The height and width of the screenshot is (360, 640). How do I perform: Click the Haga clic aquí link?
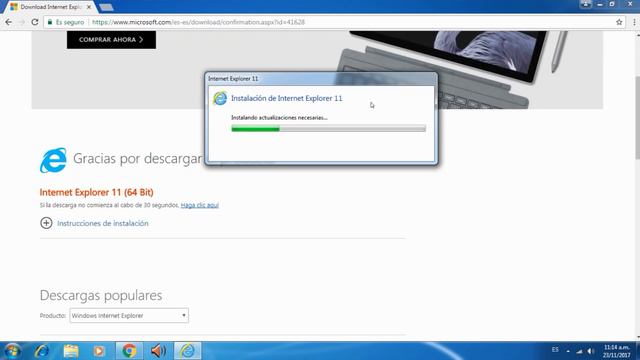click(x=200, y=205)
